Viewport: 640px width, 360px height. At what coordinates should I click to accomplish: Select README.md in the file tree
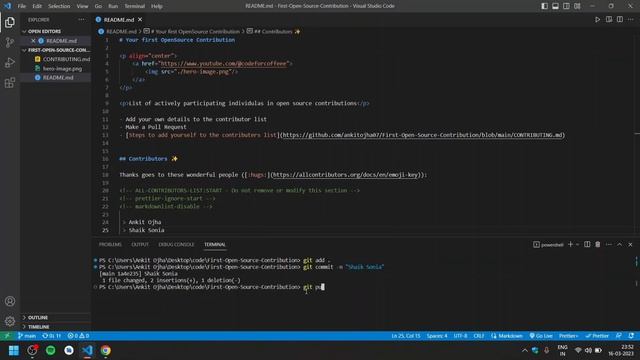coord(58,78)
